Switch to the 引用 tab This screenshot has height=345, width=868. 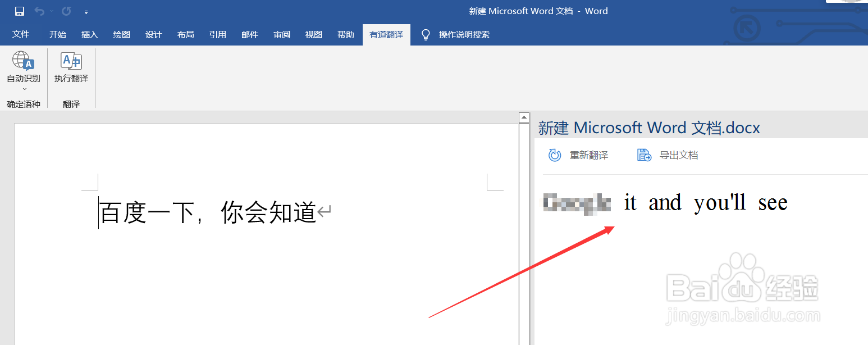click(x=218, y=34)
